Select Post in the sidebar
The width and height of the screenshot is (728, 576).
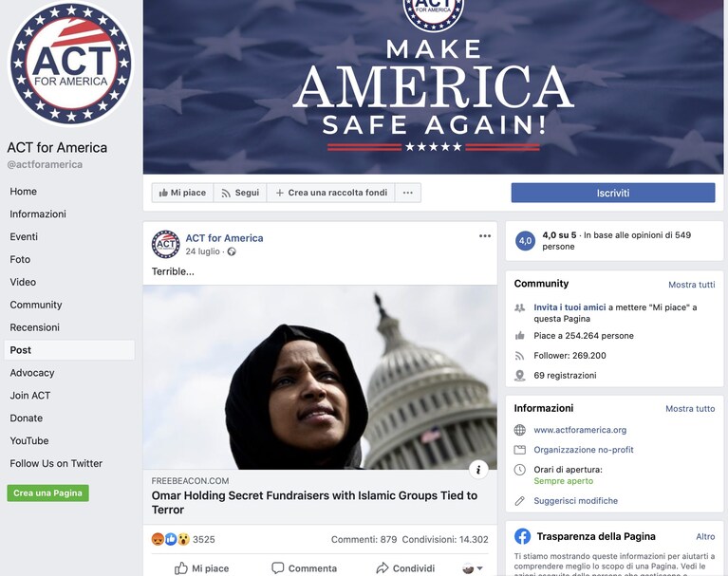[69, 350]
